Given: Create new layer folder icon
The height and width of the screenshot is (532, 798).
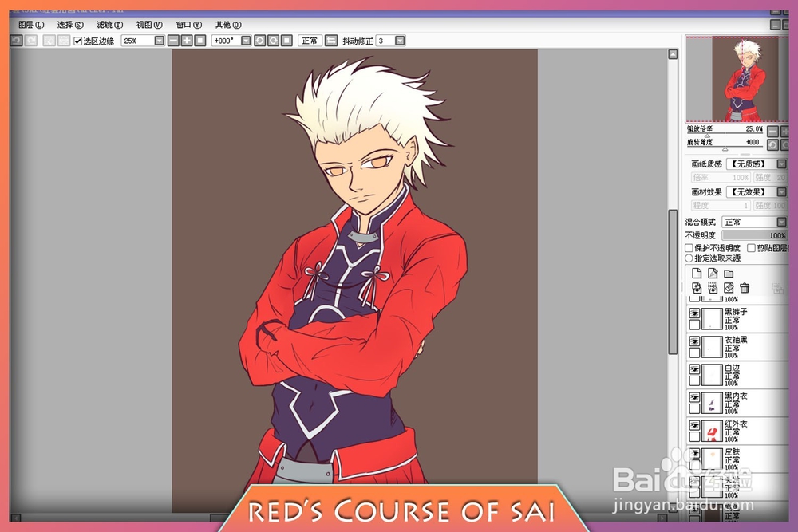Looking at the screenshot, I should coord(729,273).
